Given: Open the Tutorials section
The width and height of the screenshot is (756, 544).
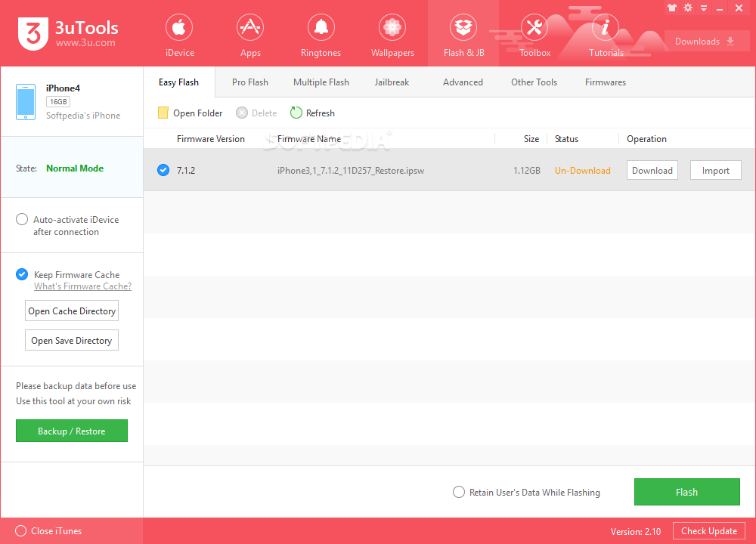Looking at the screenshot, I should [x=606, y=36].
